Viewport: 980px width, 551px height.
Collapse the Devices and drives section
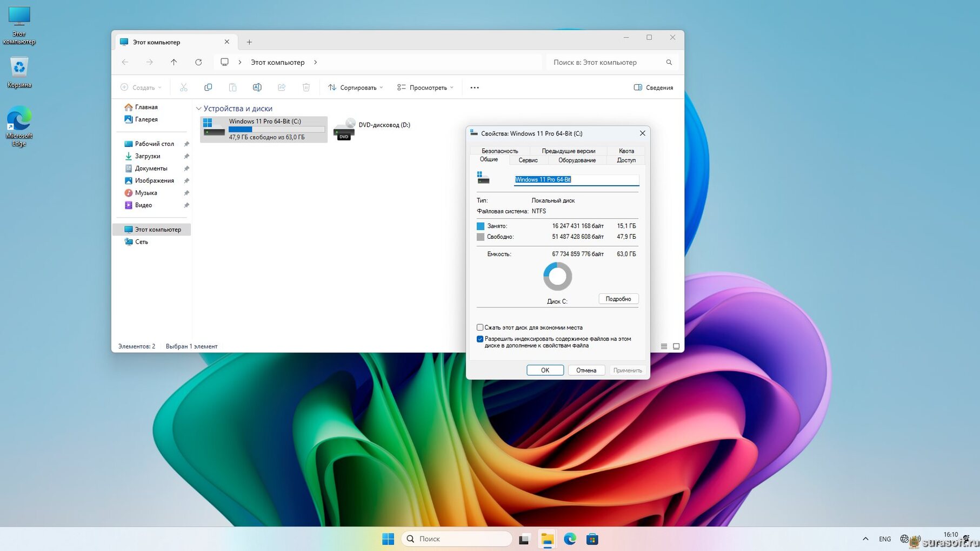coord(198,109)
